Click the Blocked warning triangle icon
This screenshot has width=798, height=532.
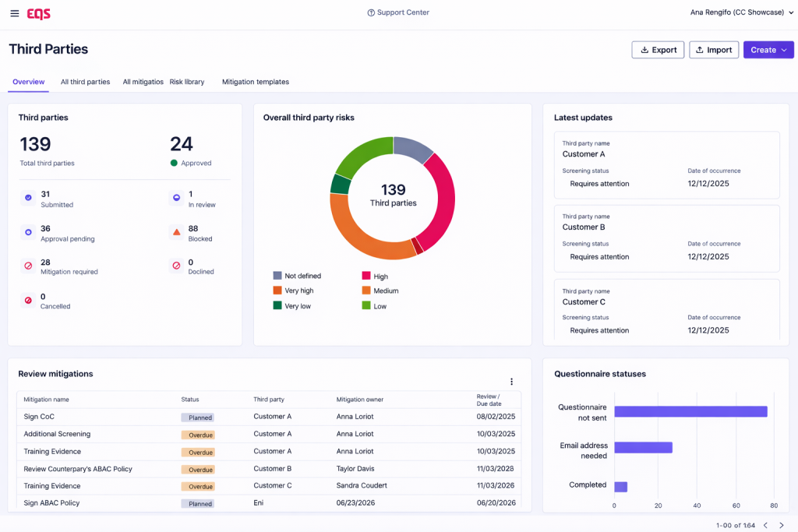tap(176, 233)
